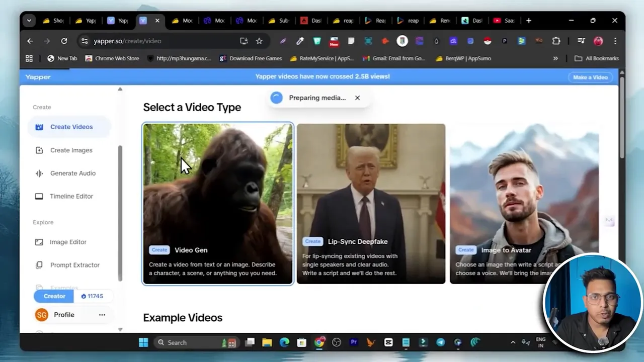
Task: Click the Make a Video button
Action: coord(590,77)
